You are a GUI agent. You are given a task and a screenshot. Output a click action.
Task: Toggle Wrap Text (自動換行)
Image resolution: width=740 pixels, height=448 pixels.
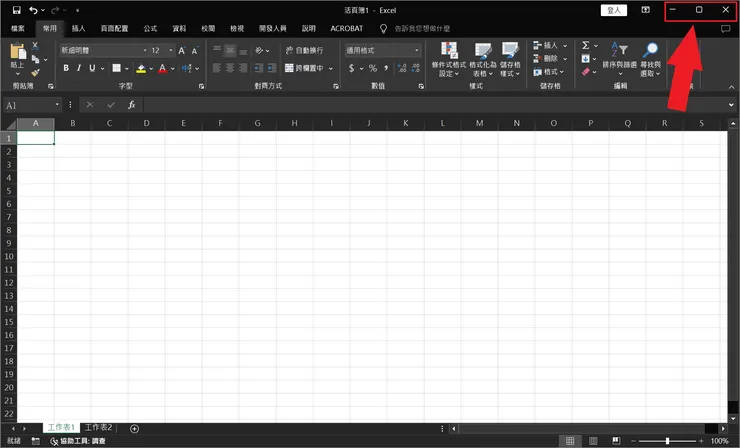click(x=304, y=50)
